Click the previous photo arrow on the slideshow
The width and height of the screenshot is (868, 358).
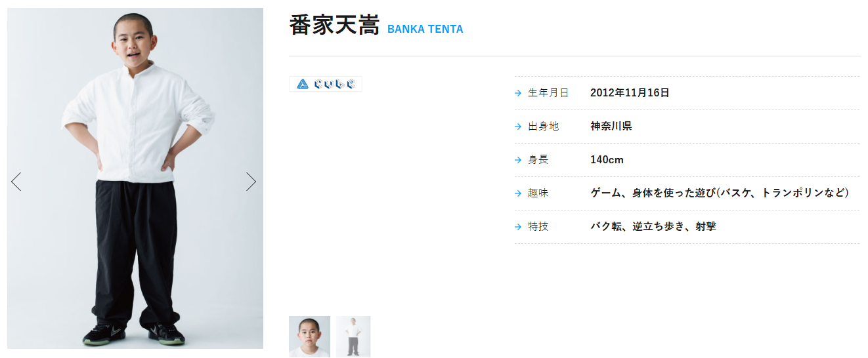(x=16, y=182)
